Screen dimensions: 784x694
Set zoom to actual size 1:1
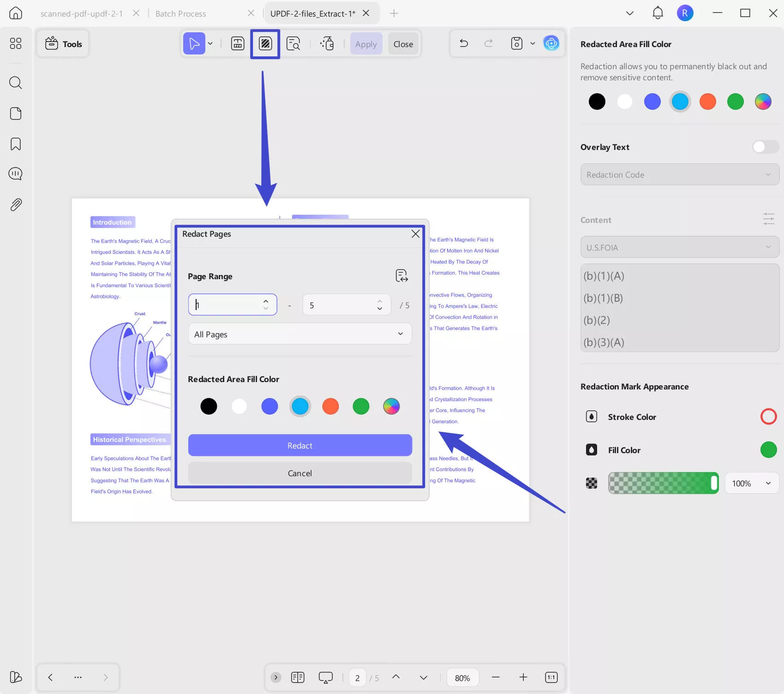[x=551, y=677]
